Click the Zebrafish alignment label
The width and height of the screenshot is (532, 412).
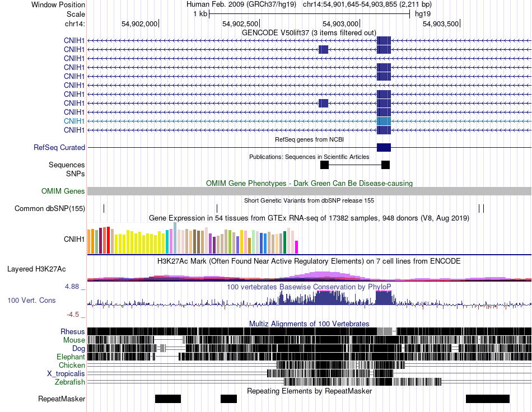(70, 382)
